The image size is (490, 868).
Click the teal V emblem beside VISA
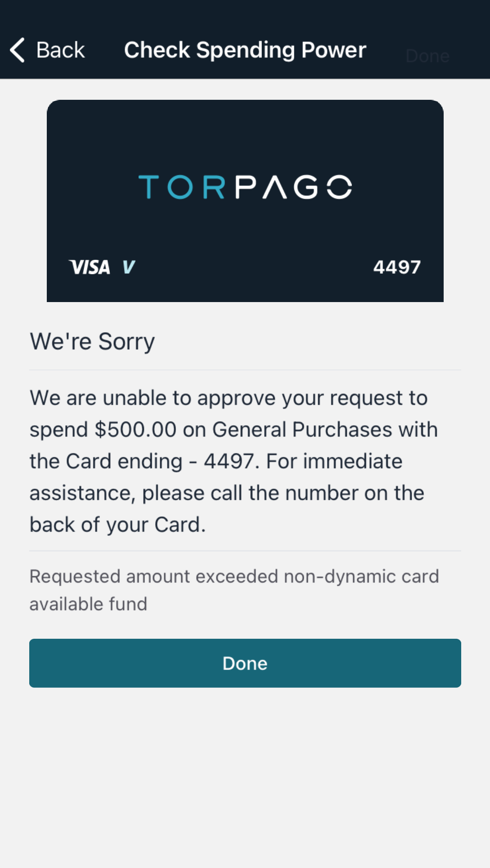(129, 267)
